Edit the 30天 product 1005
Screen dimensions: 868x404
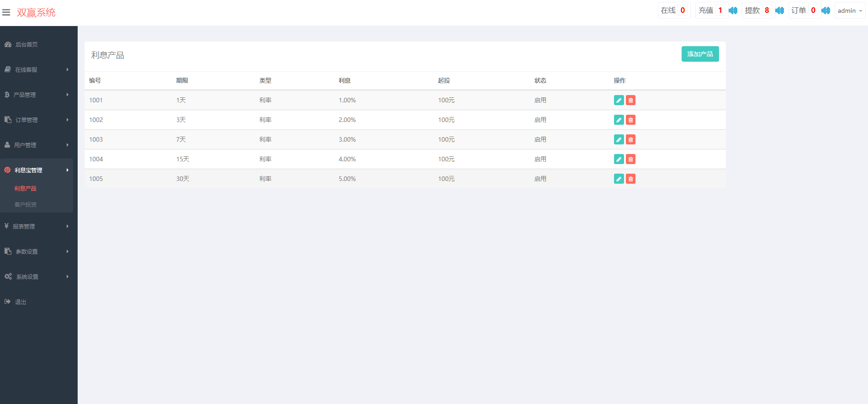pos(619,179)
